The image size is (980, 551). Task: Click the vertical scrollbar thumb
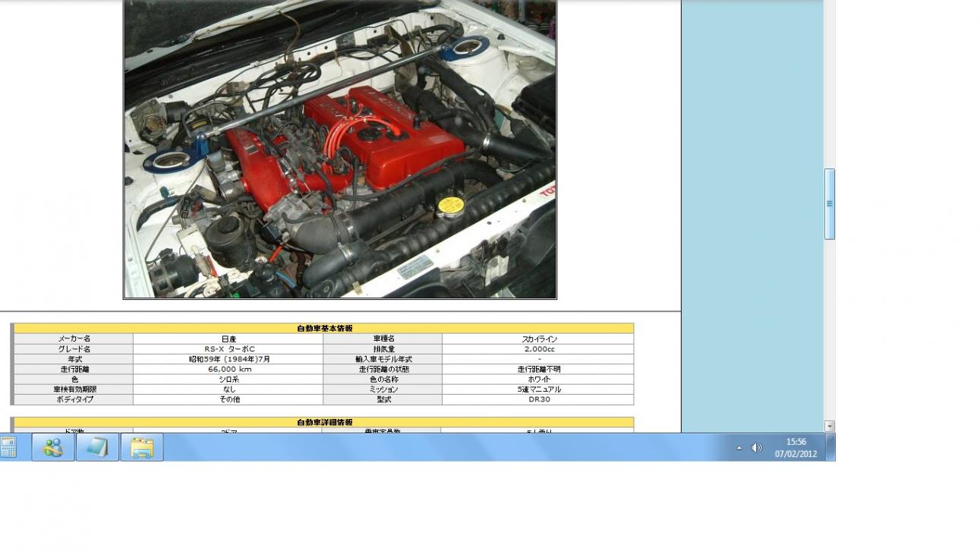coord(830,204)
